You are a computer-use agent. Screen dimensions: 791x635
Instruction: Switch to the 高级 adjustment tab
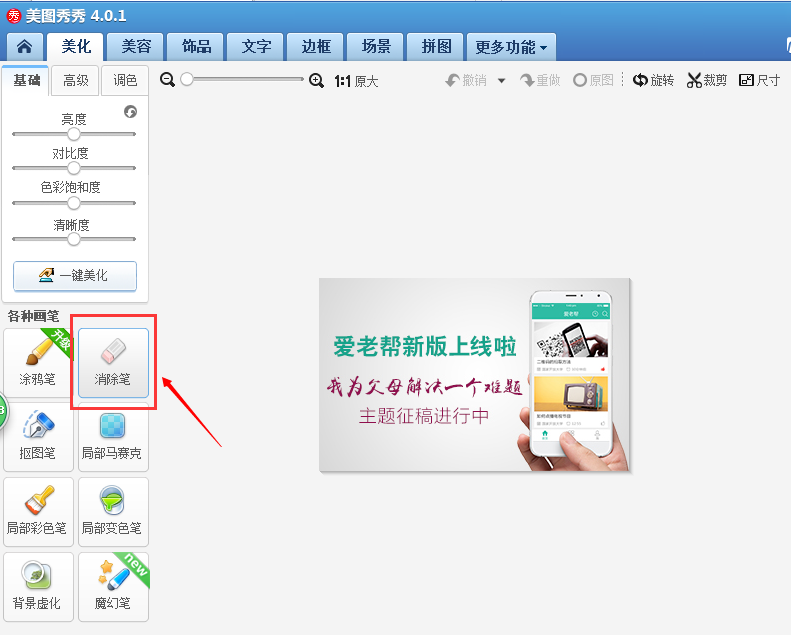76,81
